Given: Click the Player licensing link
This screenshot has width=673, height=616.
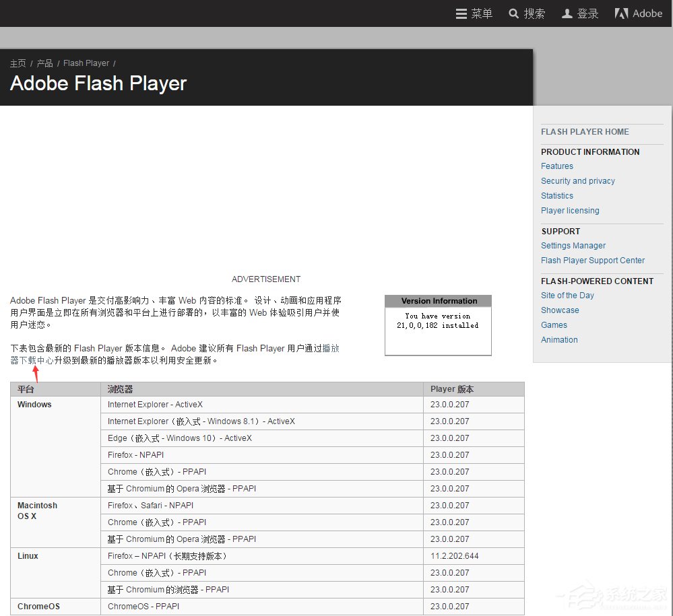Looking at the screenshot, I should 570,210.
